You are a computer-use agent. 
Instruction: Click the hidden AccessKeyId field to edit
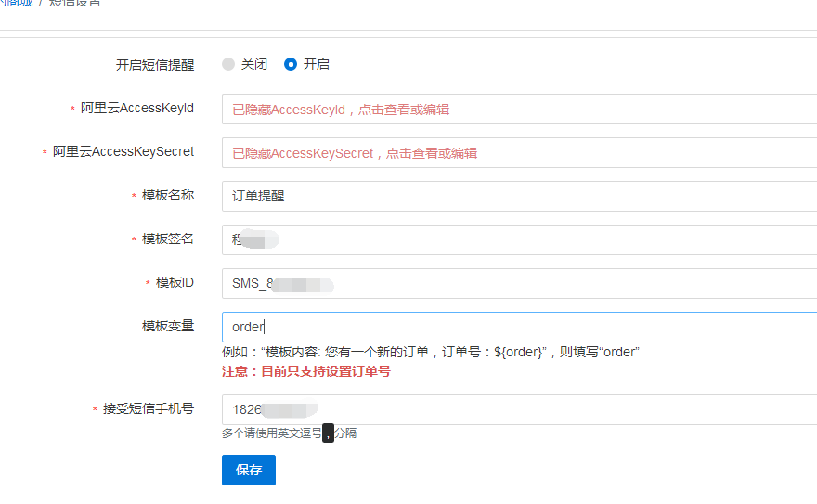(518, 109)
